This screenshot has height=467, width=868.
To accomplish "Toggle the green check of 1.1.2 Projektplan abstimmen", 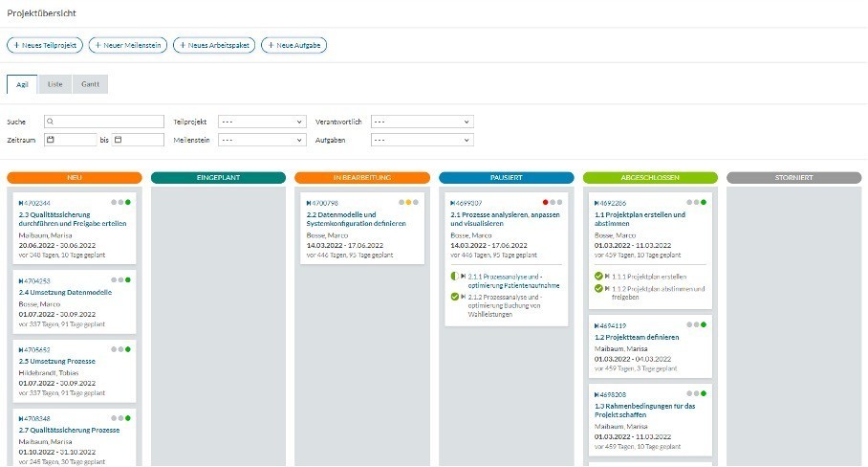I will (598, 289).
